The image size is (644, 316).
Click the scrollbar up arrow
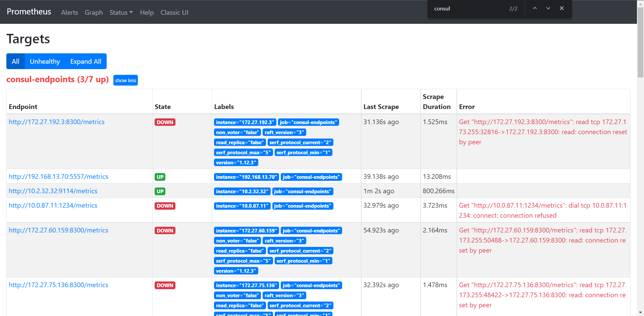pyautogui.click(x=640, y=3)
